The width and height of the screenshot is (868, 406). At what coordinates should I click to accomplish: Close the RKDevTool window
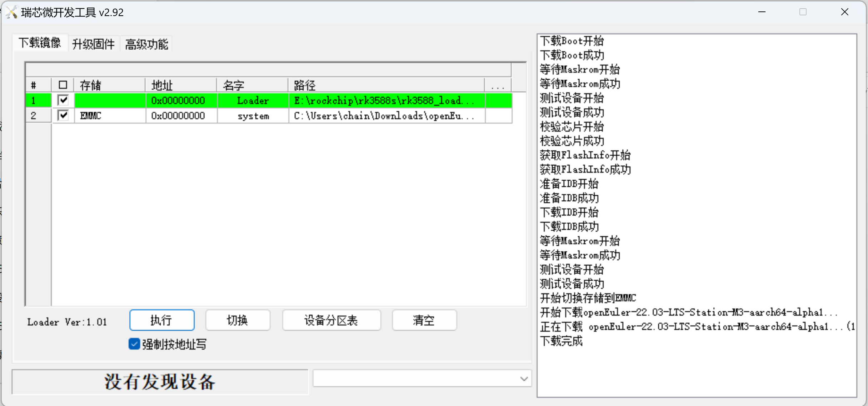(x=844, y=12)
